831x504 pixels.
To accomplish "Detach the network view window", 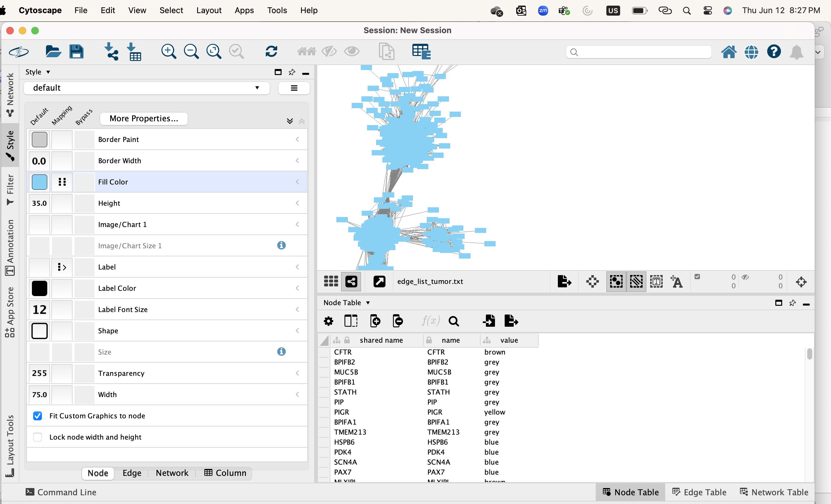I will click(380, 281).
